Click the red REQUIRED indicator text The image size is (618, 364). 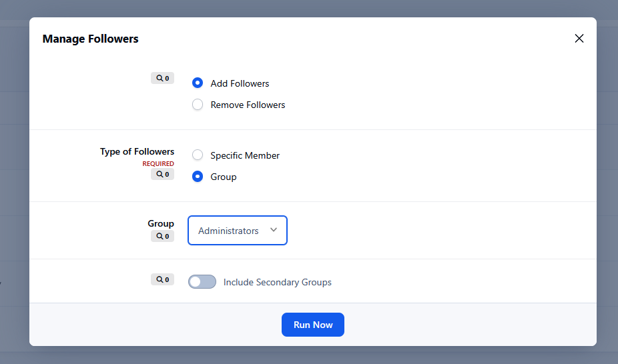click(158, 164)
